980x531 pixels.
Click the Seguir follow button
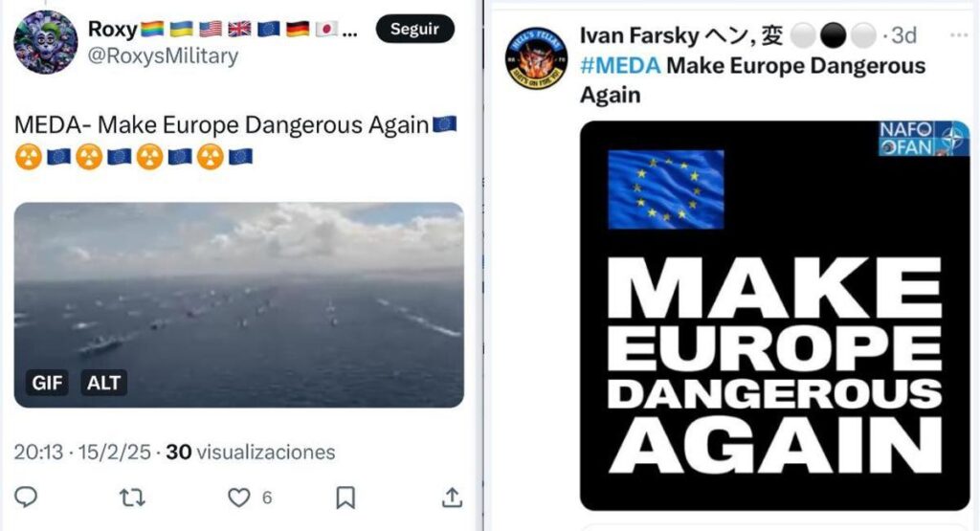(x=415, y=29)
